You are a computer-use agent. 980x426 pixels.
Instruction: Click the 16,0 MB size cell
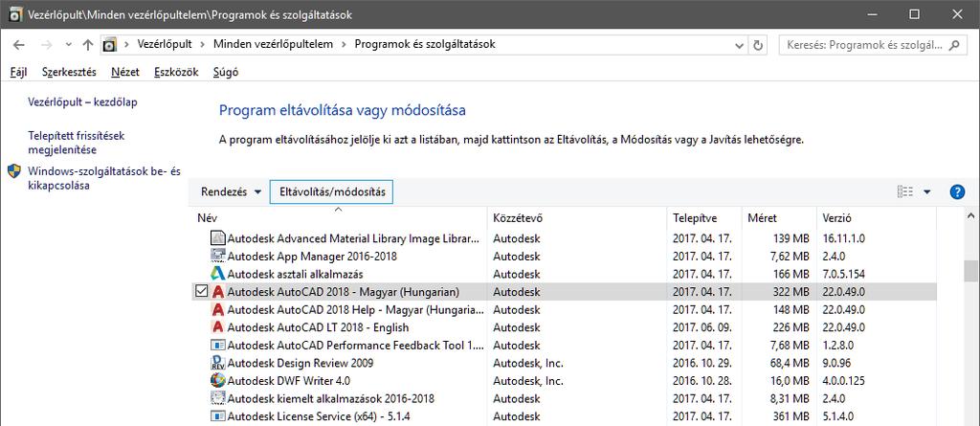[790, 380]
